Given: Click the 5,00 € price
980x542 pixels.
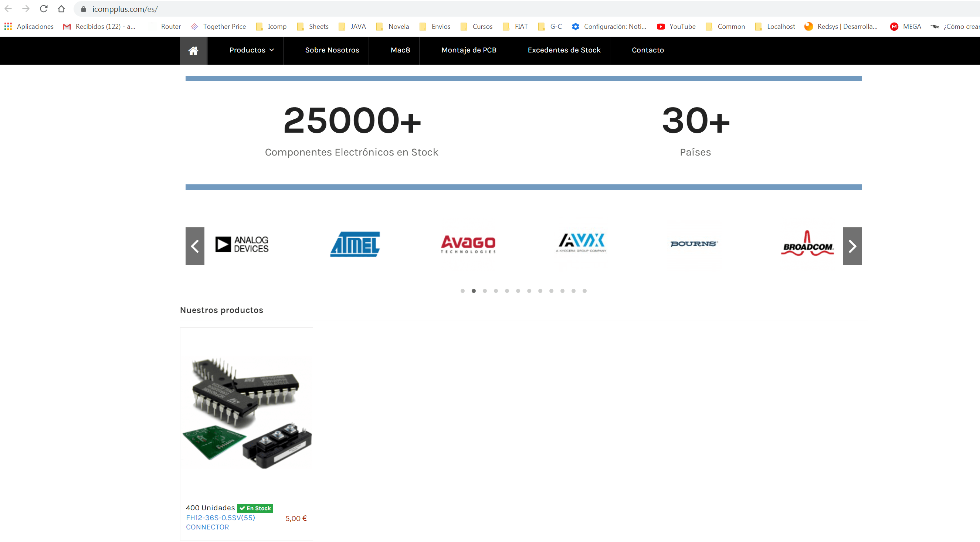Looking at the screenshot, I should click(296, 519).
